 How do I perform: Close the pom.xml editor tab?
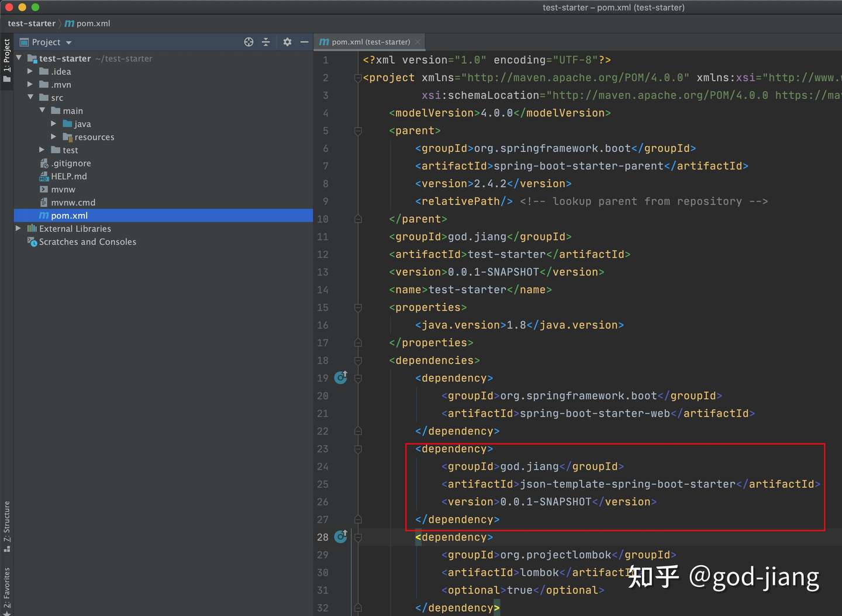click(417, 42)
